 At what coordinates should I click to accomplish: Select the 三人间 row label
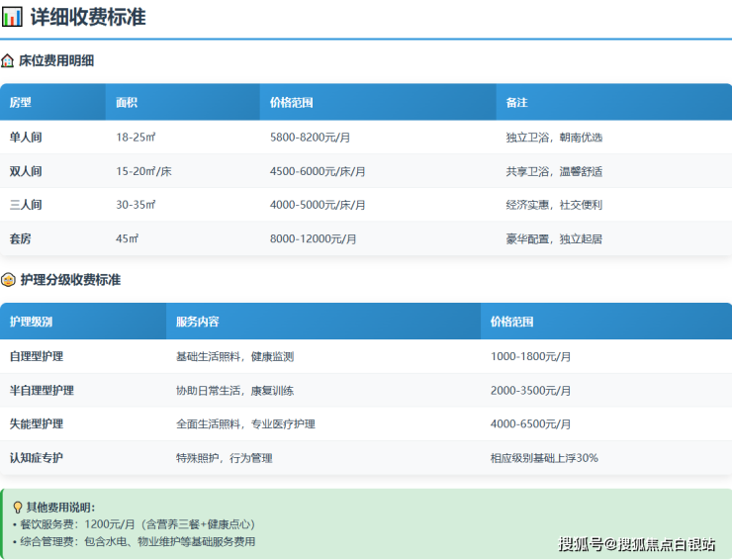tap(26, 205)
